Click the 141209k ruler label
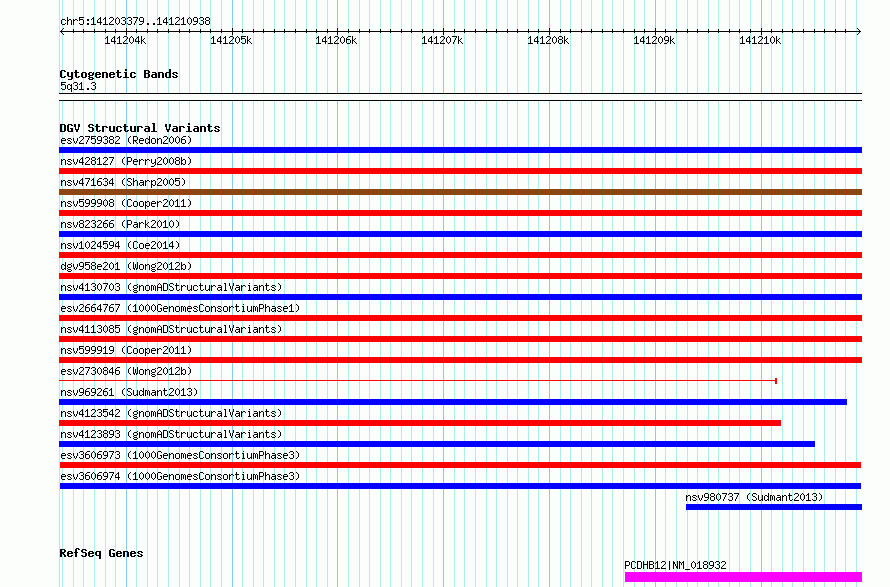 tap(654, 40)
